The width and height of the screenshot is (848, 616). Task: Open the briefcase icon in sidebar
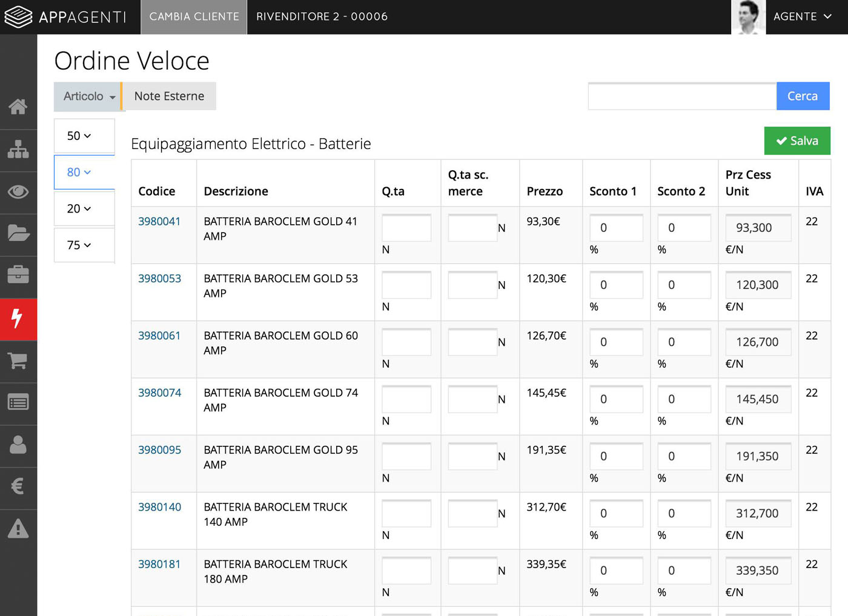point(18,275)
